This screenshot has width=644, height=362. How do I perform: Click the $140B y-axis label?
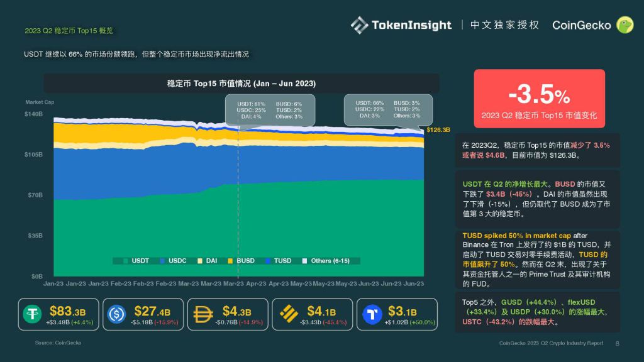[x=34, y=114]
